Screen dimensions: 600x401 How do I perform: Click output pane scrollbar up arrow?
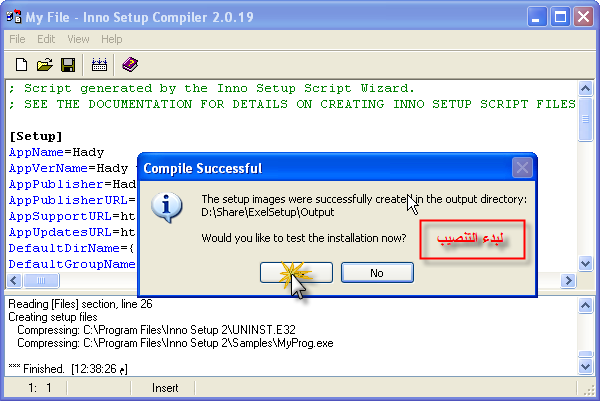click(x=585, y=305)
